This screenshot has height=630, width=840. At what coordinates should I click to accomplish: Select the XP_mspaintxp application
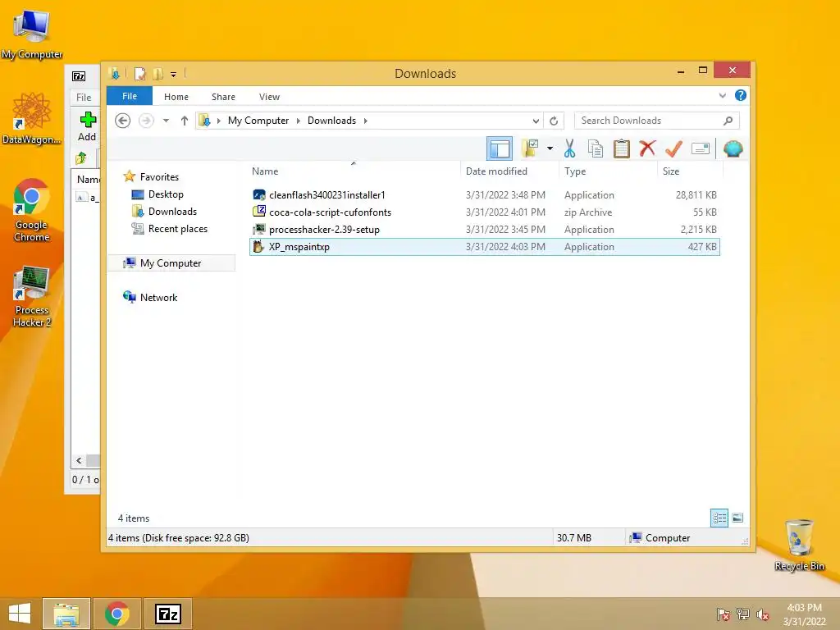(x=484, y=247)
